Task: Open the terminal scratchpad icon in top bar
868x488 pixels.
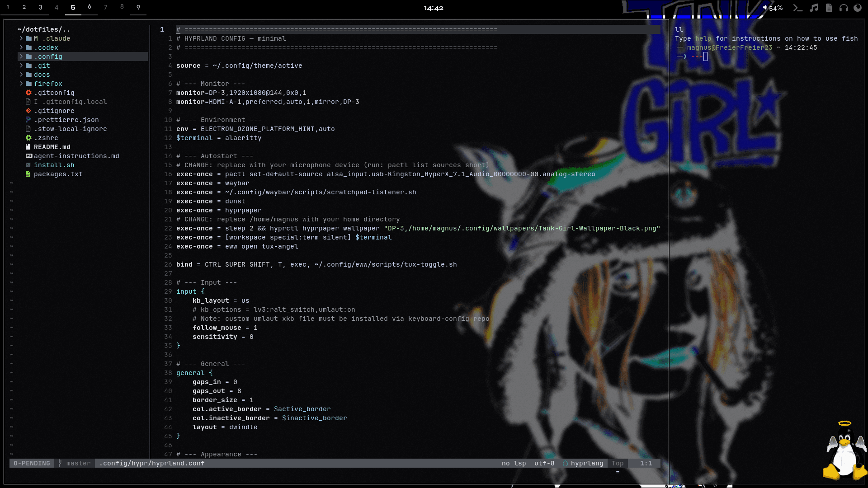Action: [798, 8]
